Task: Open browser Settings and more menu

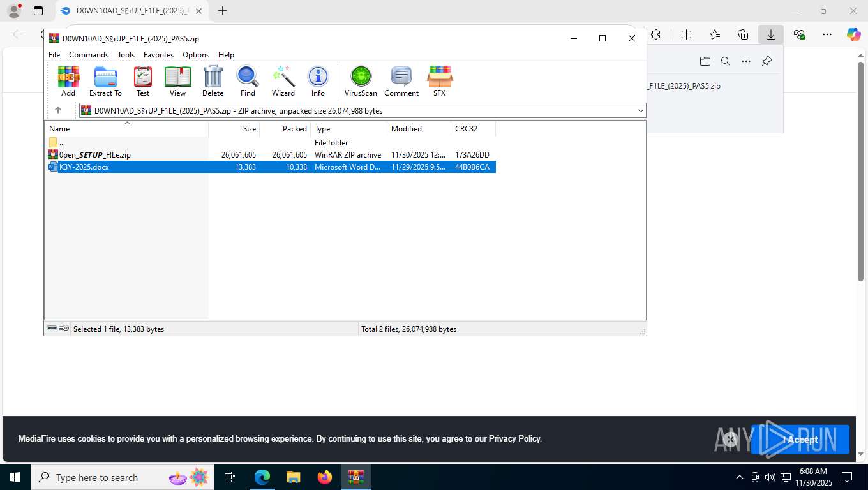Action: [827, 34]
